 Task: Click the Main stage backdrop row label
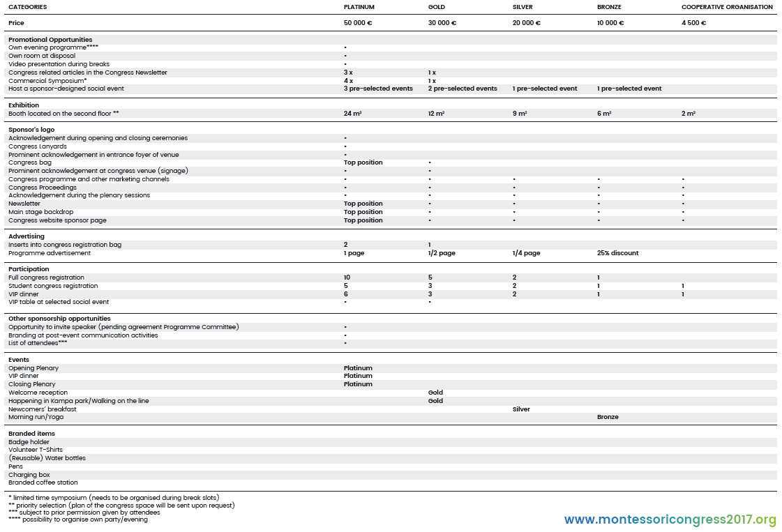click(41, 212)
